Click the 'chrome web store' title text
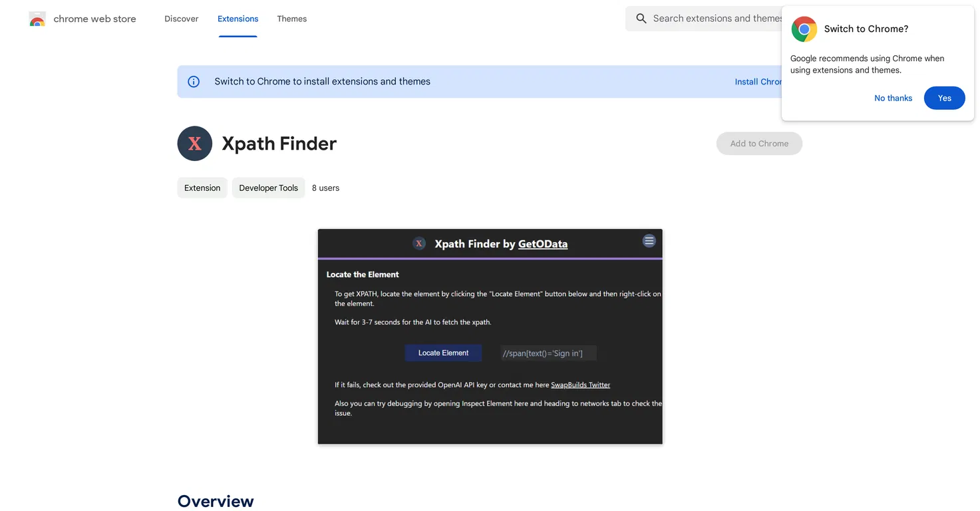This screenshot has height=511, width=980. (x=94, y=19)
